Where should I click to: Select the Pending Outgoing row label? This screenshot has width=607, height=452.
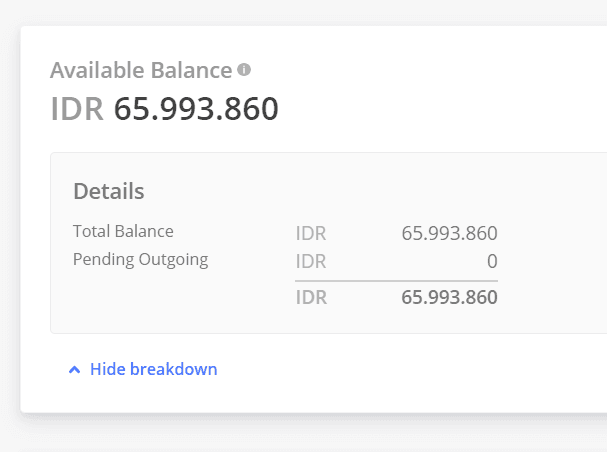140,260
